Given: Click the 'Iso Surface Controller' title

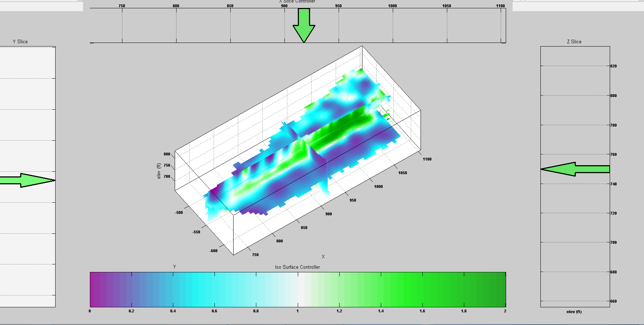Looking at the screenshot, I should (x=297, y=267).
